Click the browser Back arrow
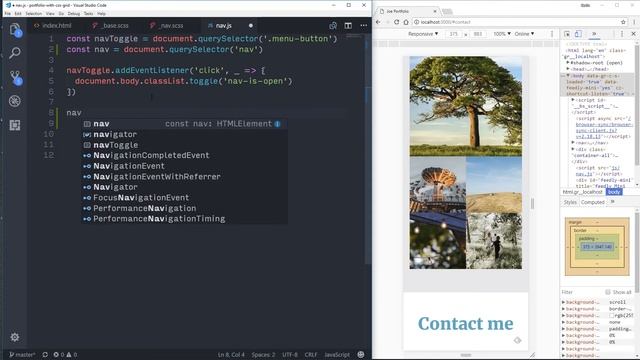640x360 pixels. (378, 22)
